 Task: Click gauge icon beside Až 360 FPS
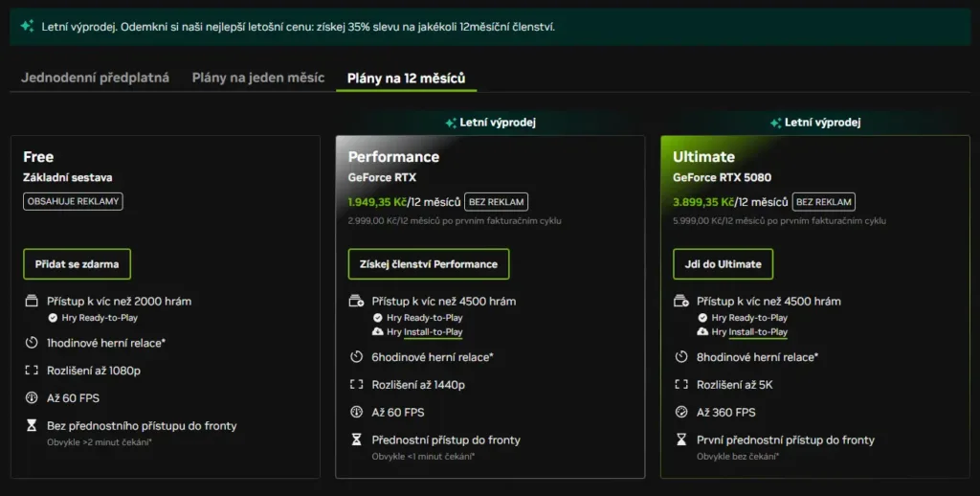(x=681, y=412)
